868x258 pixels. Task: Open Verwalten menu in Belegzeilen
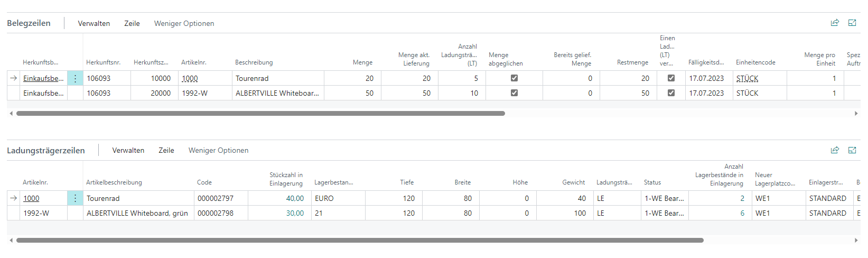click(94, 23)
